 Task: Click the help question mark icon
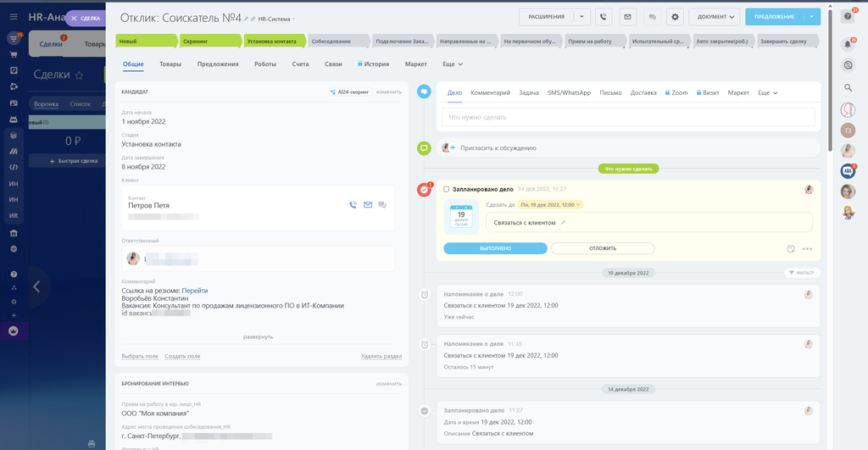tap(847, 16)
